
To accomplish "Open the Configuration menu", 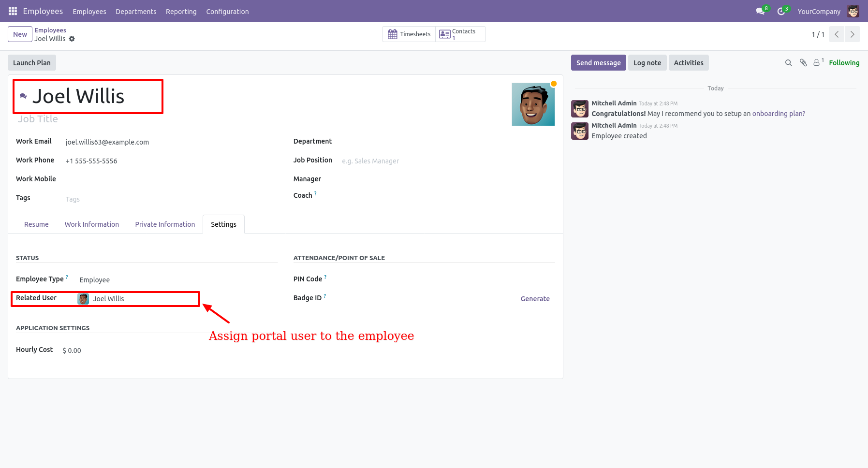I will pyautogui.click(x=227, y=12).
